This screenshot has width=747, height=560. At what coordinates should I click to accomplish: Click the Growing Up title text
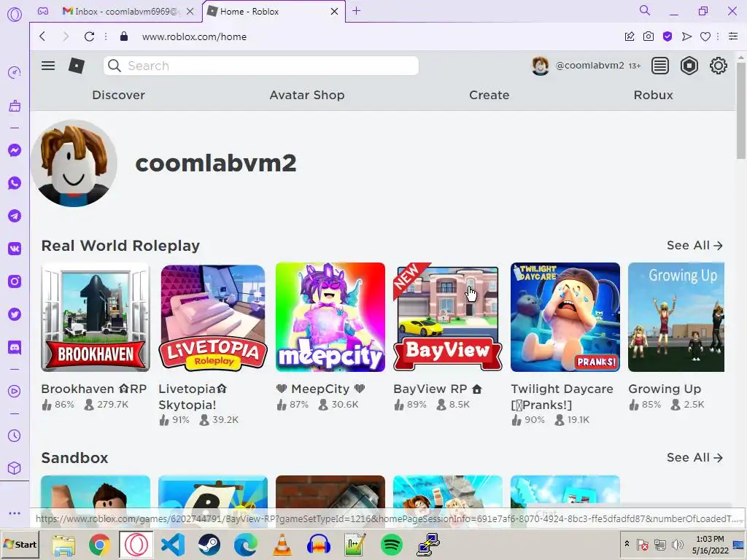click(665, 389)
